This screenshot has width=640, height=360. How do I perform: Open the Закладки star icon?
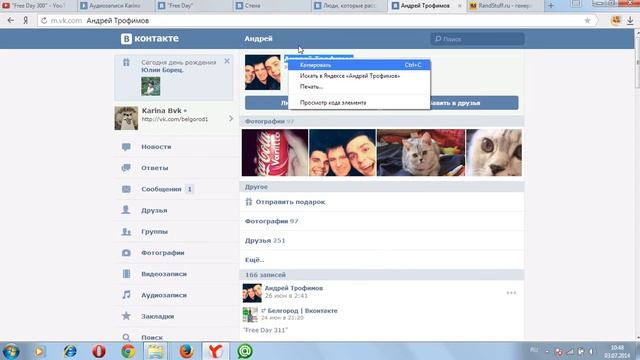point(126,316)
